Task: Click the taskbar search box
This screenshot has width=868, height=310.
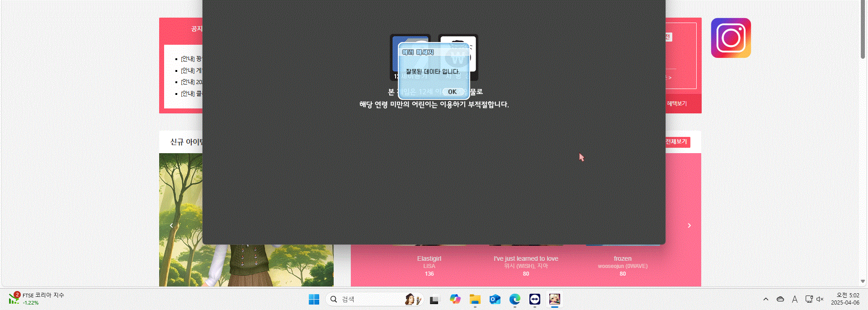Action: tap(366, 299)
